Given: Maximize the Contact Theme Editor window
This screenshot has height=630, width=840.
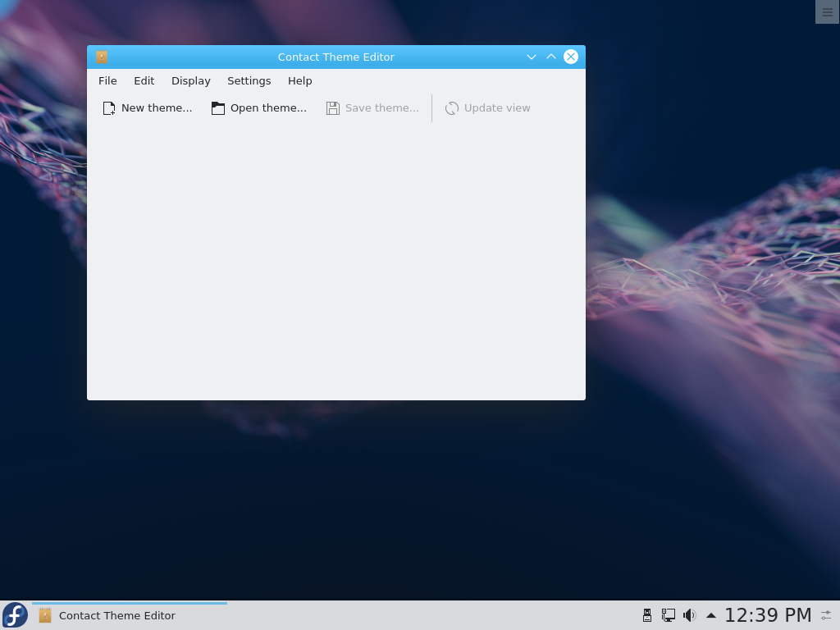Looking at the screenshot, I should click(551, 57).
